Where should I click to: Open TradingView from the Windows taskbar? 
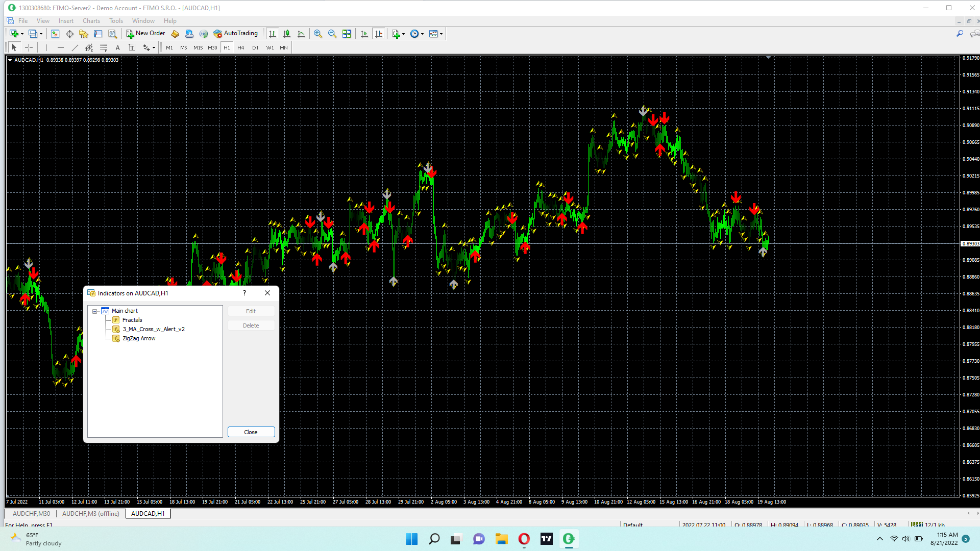click(547, 539)
